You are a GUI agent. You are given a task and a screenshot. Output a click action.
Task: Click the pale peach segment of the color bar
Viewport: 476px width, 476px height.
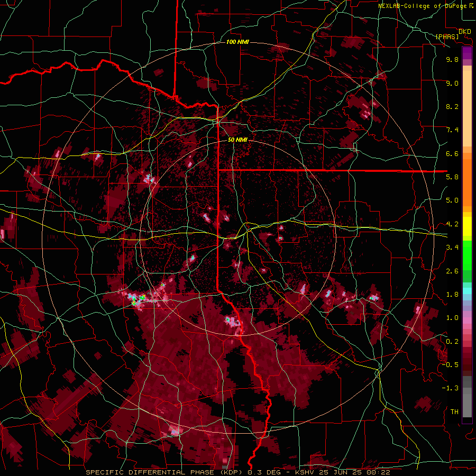coord(467,108)
